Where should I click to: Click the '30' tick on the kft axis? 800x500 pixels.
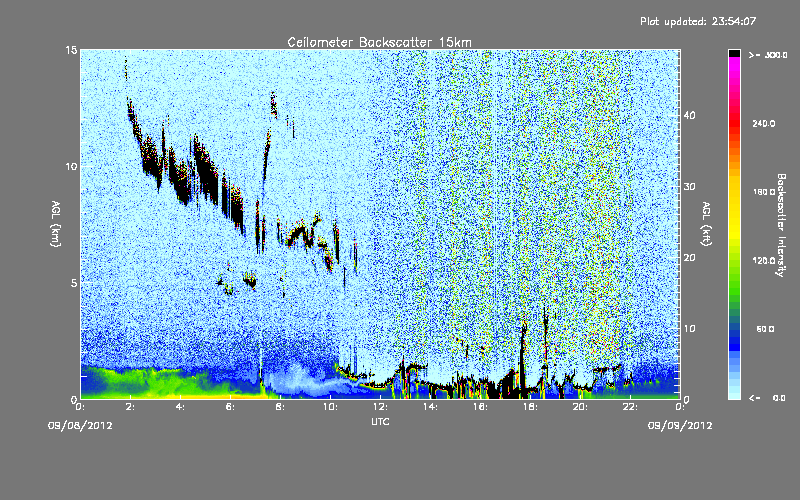tap(689, 186)
